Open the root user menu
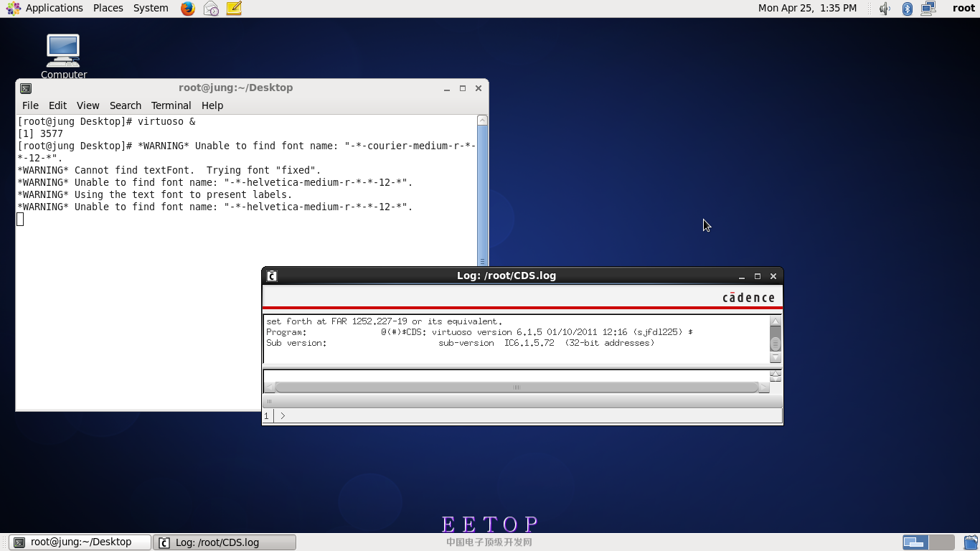 click(x=963, y=9)
